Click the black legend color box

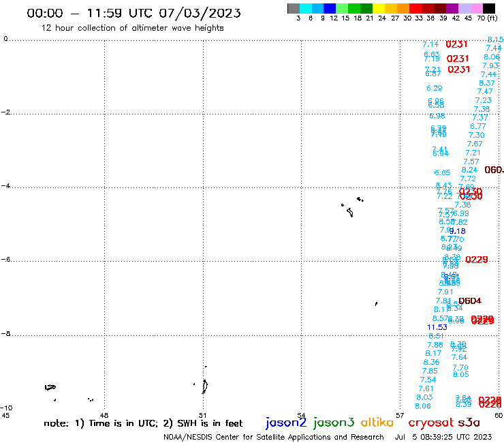[x=488, y=8]
